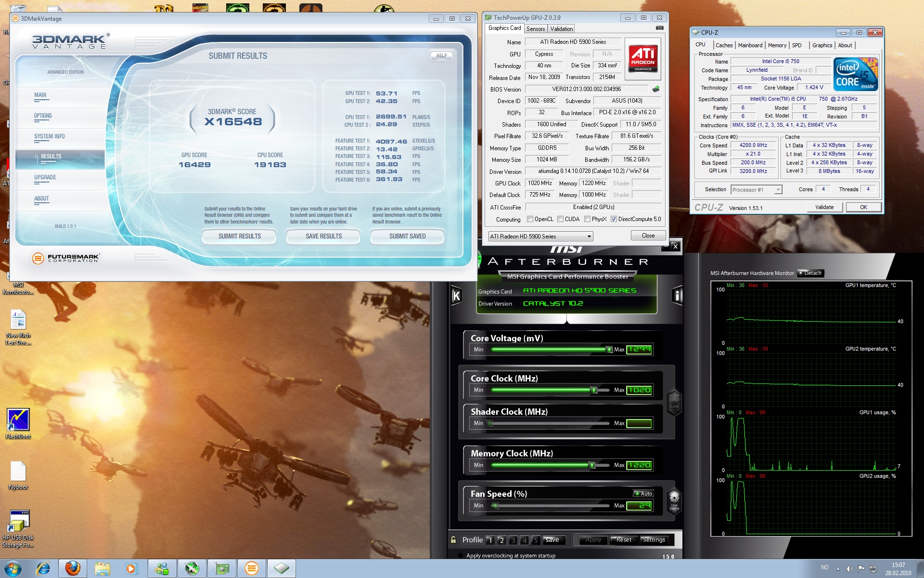Switch to MSI Afterburner taskbar icon
The height and width of the screenshot is (578, 924).
pyautogui.click(x=192, y=569)
